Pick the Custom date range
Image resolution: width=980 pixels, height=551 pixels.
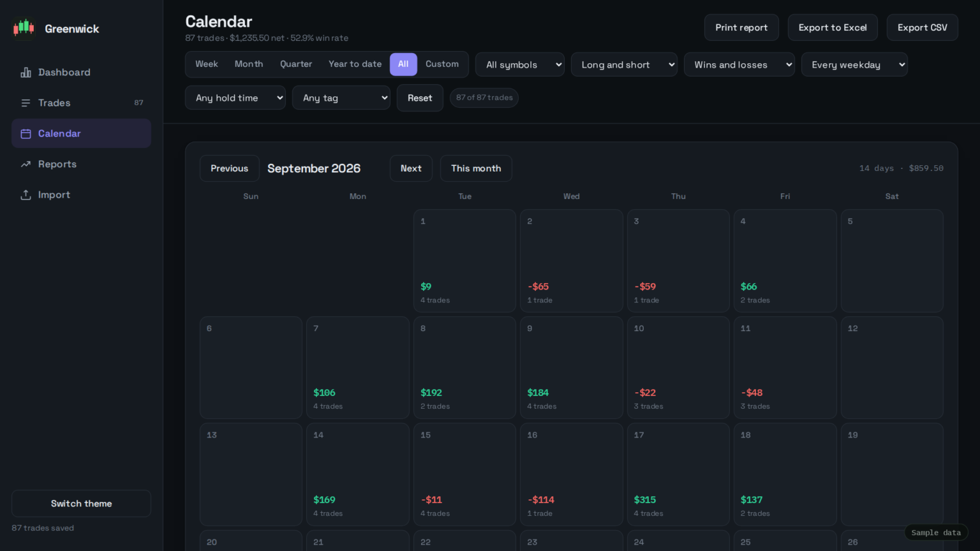(x=442, y=64)
